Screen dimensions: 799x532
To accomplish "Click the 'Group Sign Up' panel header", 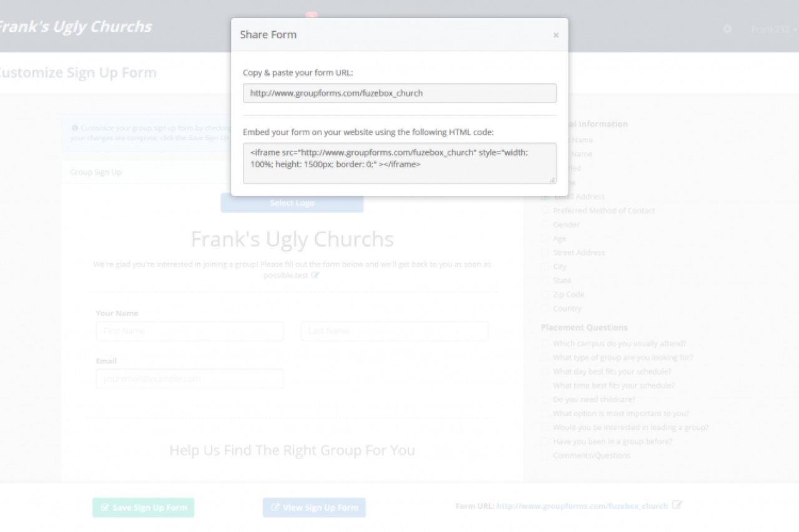I will pyautogui.click(x=96, y=172).
